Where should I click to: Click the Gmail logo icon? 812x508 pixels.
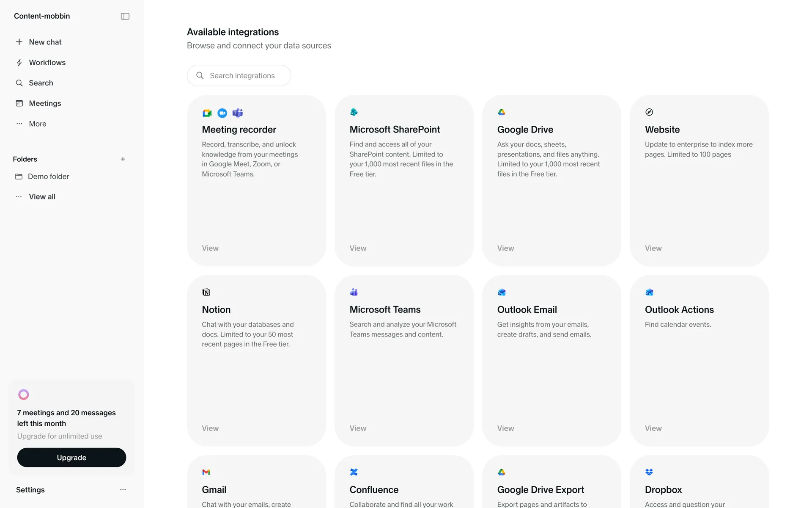tap(206, 472)
